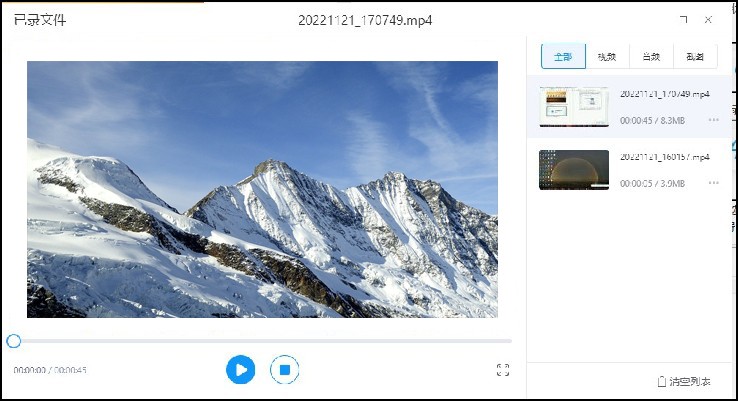Toggle fullscreen video view icon
Screen dimensions: 738x401
[503, 370]
